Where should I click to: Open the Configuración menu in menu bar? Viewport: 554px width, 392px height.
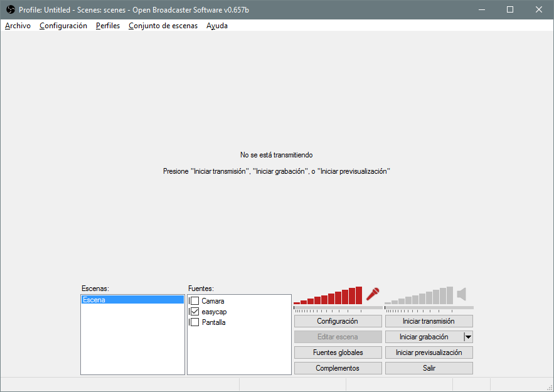[63, 26]
